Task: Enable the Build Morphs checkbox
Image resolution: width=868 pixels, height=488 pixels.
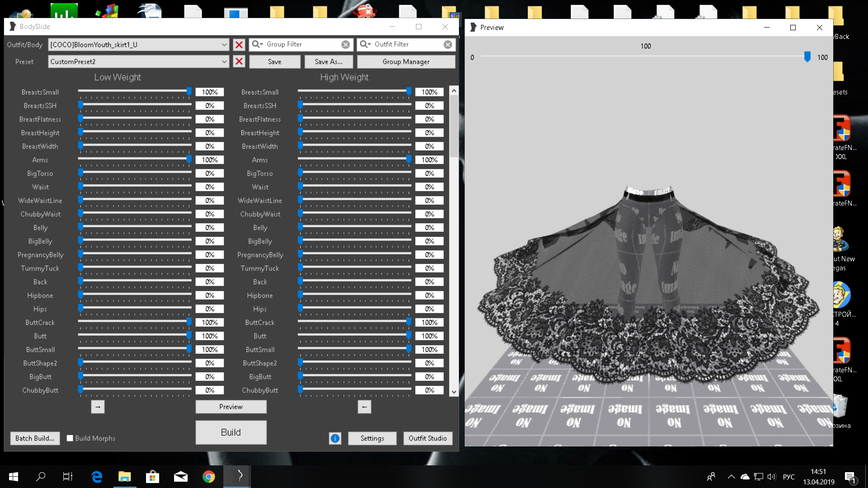Action: 70,438
